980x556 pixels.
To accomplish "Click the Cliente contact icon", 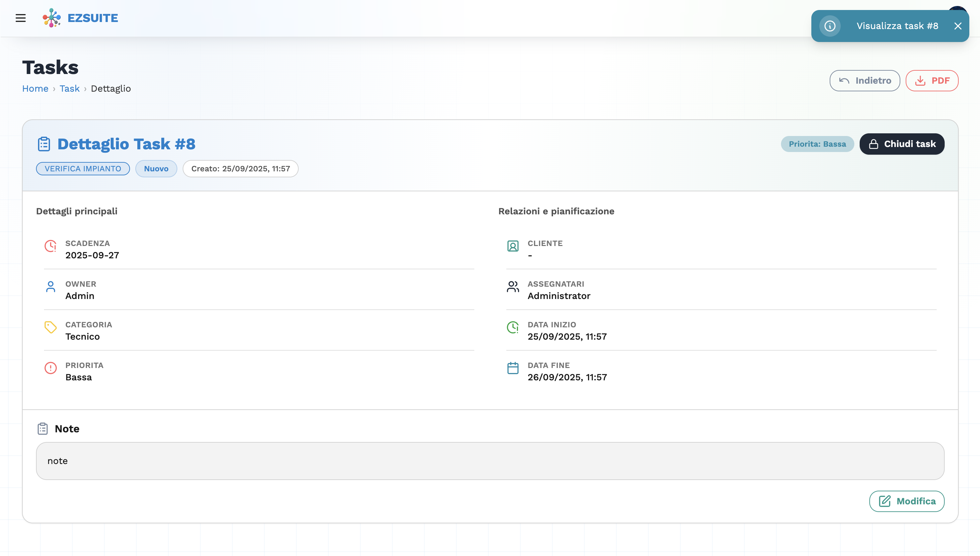I will (x=513, y=246).
